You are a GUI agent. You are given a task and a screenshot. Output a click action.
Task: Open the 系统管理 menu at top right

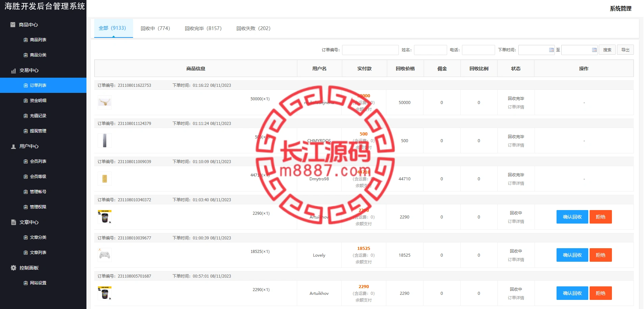(x=620, y=8)
